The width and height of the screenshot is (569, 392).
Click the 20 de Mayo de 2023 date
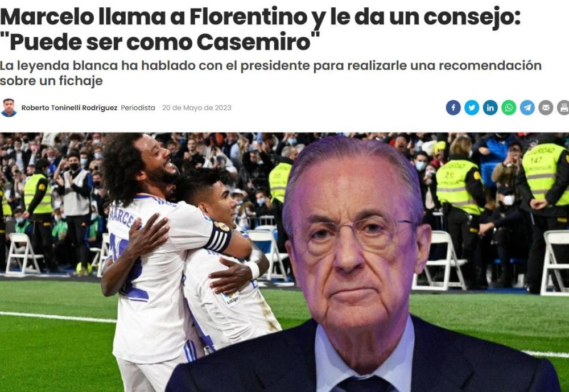coord(197,108)
